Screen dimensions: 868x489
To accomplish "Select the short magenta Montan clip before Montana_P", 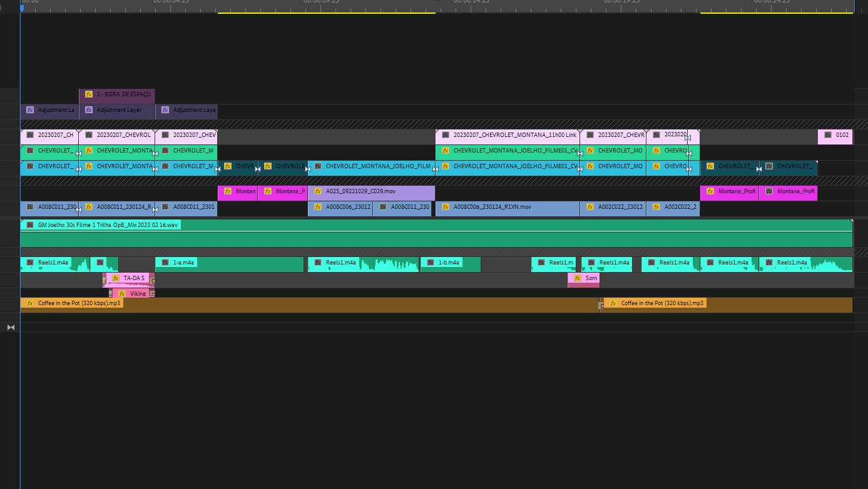I will click(x=238, y=193).
